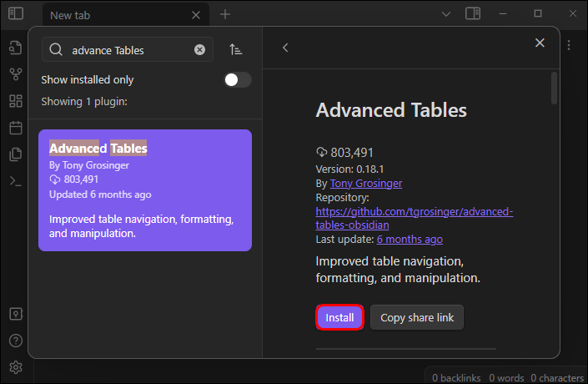Expand the tab list dropdown chevron

(x=446, y=14)
